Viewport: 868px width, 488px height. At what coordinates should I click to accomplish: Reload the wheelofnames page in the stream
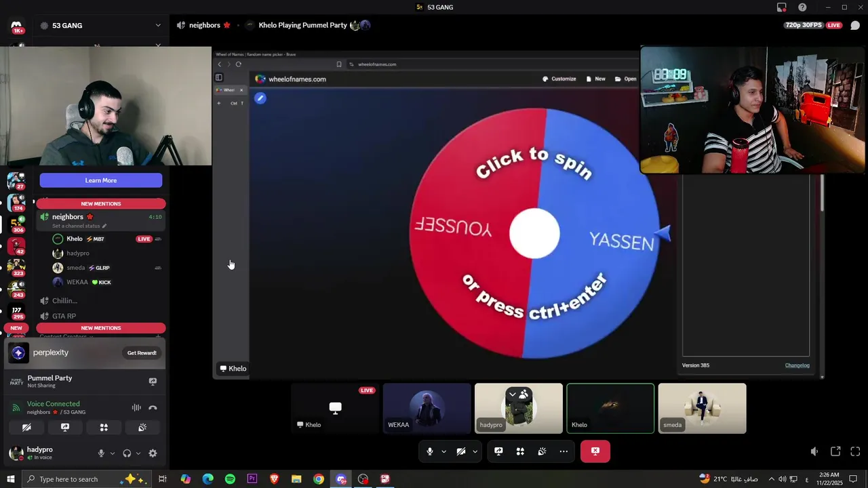[239, 64]
